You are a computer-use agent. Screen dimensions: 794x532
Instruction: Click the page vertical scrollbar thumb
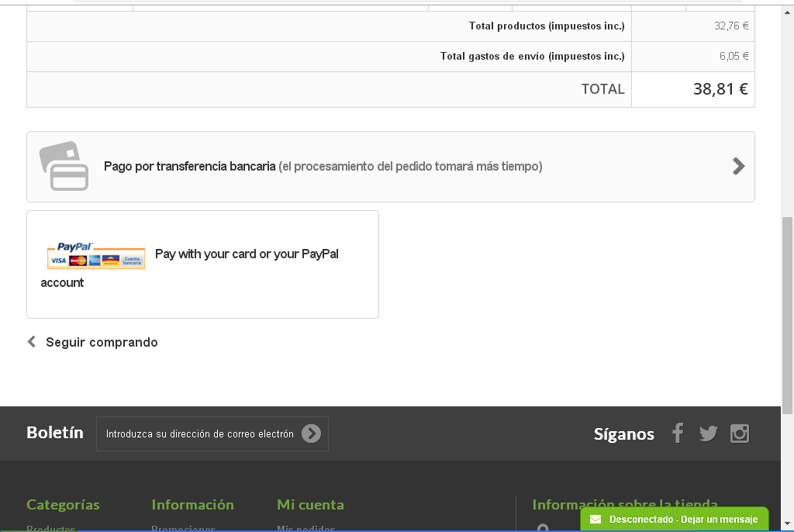click(787, 314)
